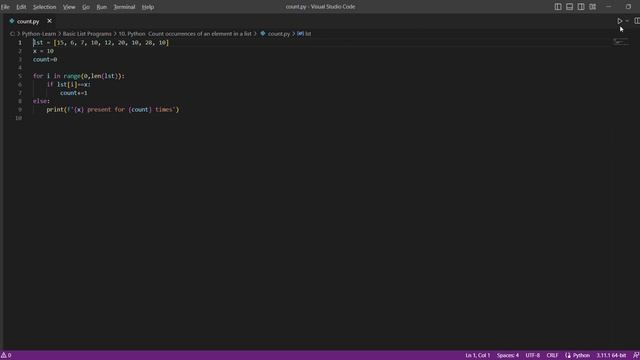This screenshot has width=640, height=360.
Task: Open the Selection menu
Action: click(x=44, y=7)
